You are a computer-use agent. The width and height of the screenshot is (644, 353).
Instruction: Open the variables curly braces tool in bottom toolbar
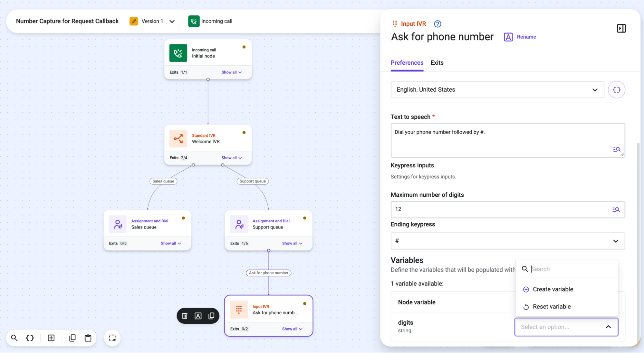point(30,338)
